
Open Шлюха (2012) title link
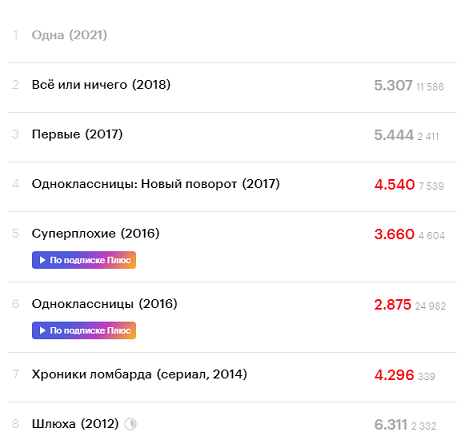75,424
